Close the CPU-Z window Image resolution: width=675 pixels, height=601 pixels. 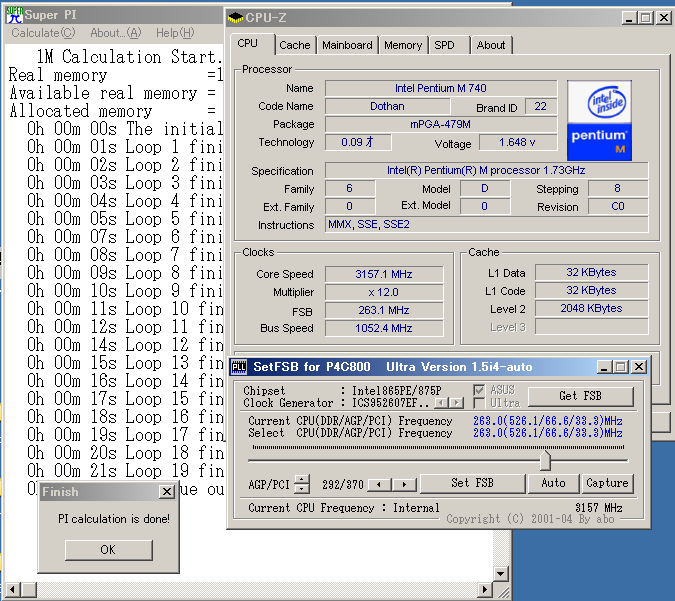coord(664,18)
